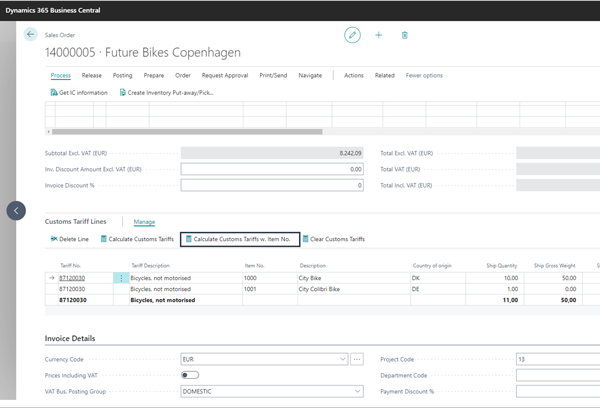Collapse the Invoice Details section heading
Screen dimensions: 600x408
pyautogui.click(x=70, y=338)
